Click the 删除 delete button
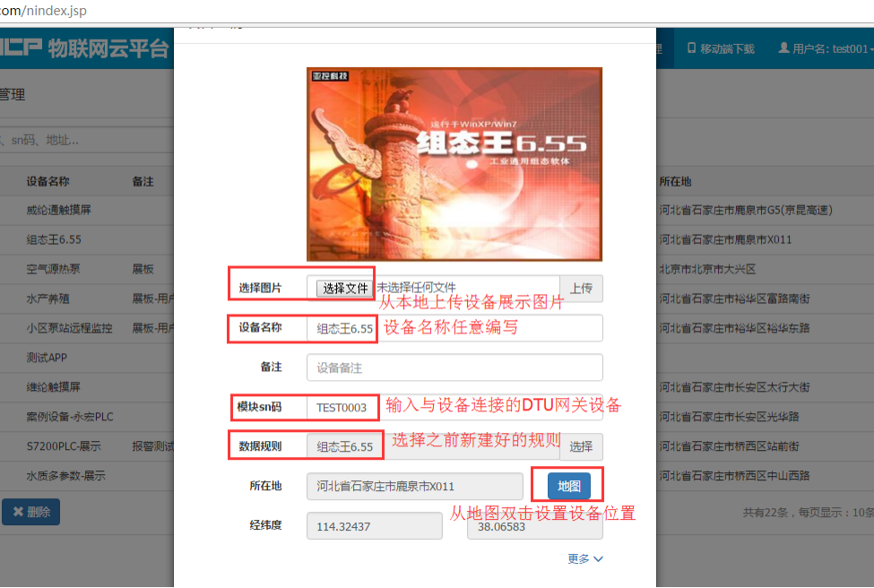This screenshot has height=588, width=874. [x=31, y=512]
